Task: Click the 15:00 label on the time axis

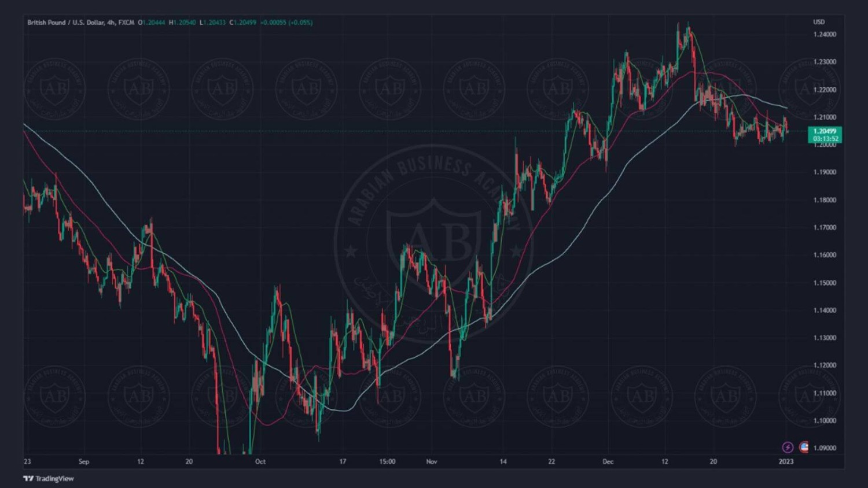Action: coord(387,461)
